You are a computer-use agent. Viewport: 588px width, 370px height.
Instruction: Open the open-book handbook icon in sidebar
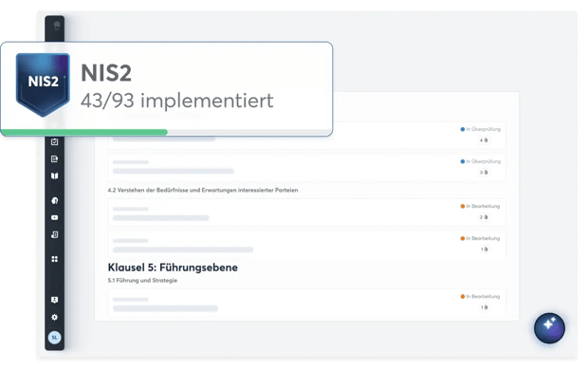point(54,176)
